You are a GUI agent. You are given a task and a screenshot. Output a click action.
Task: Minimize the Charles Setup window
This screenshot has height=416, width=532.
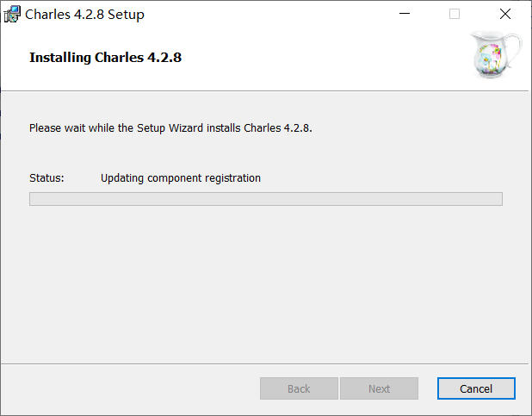(403, 14)
